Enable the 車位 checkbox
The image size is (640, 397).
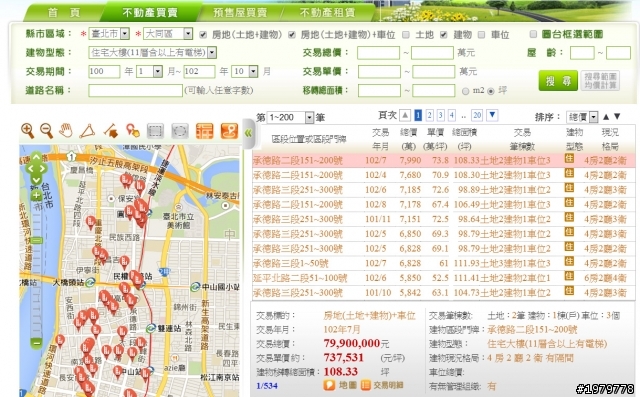(482, 35)
